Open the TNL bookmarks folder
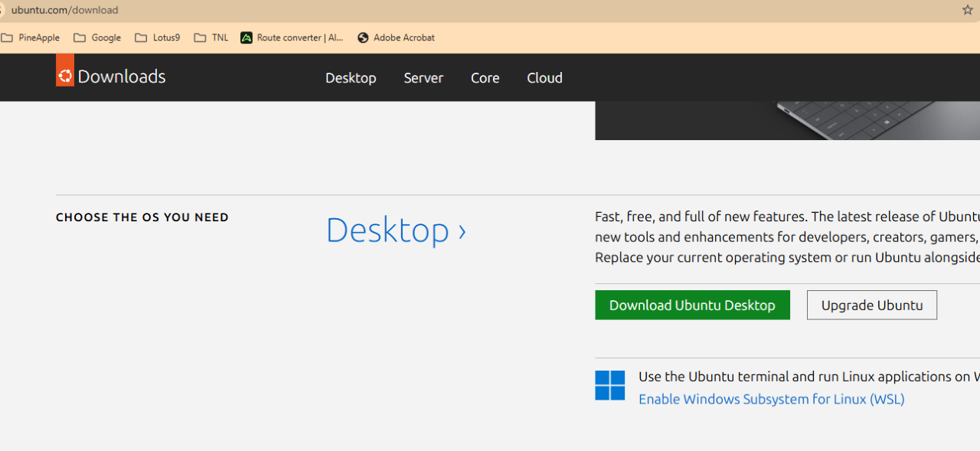This screenshot has width=980, height=451. pos(211,38)
